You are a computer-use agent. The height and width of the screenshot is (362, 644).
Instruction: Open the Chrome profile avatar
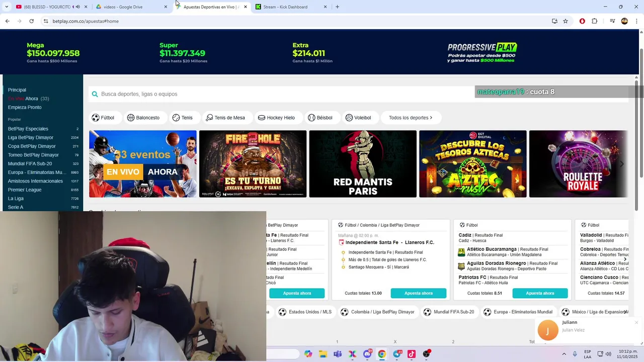[624, 21]
